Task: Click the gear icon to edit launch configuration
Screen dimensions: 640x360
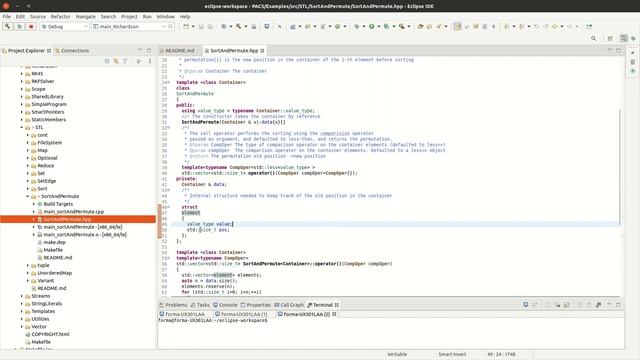Action: (171, 27)
